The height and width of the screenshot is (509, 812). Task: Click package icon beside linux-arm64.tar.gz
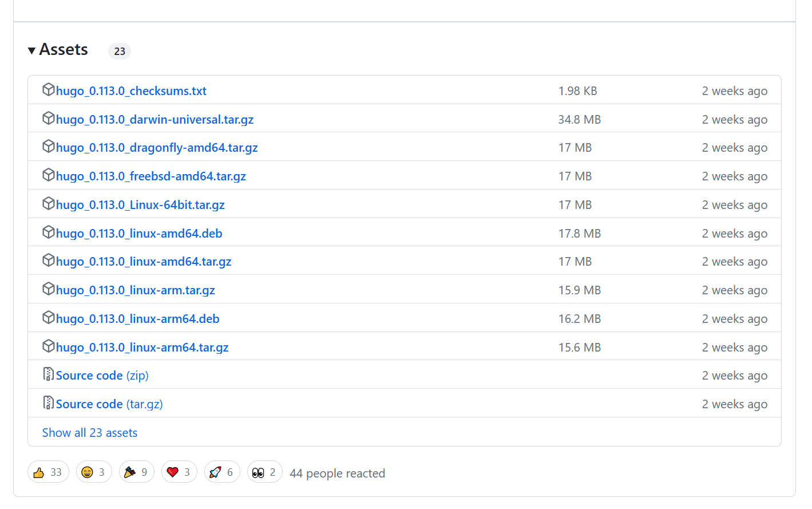49,346
